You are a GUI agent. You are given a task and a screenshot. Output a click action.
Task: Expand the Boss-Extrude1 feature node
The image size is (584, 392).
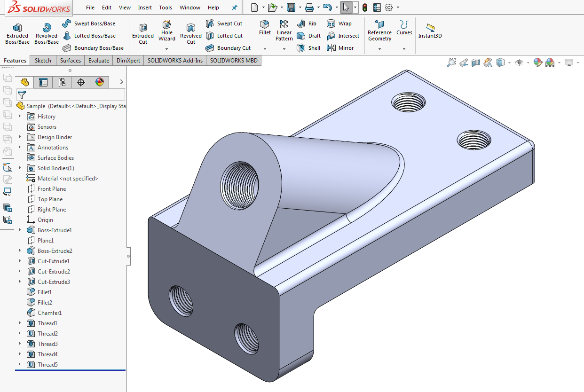coord(20,230)
